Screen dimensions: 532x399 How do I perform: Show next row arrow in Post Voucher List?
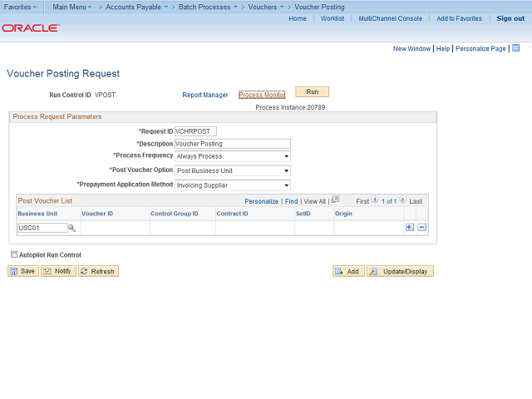[402, 199]
